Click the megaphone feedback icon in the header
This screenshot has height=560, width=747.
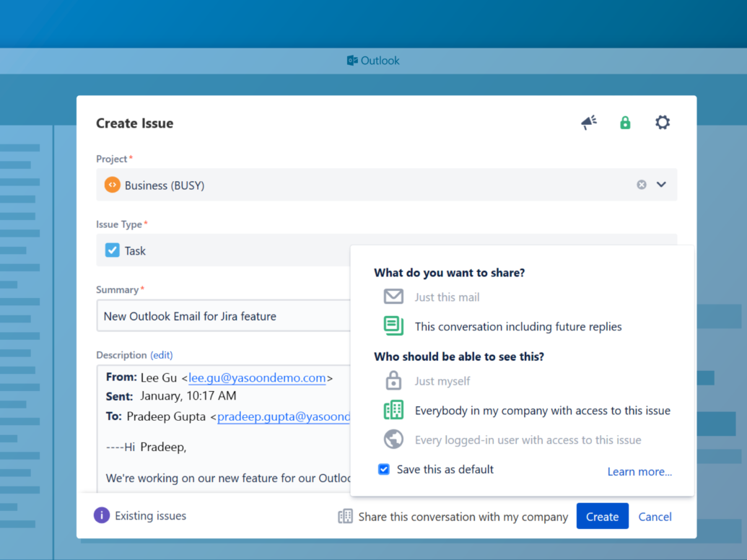pos(588,123)
